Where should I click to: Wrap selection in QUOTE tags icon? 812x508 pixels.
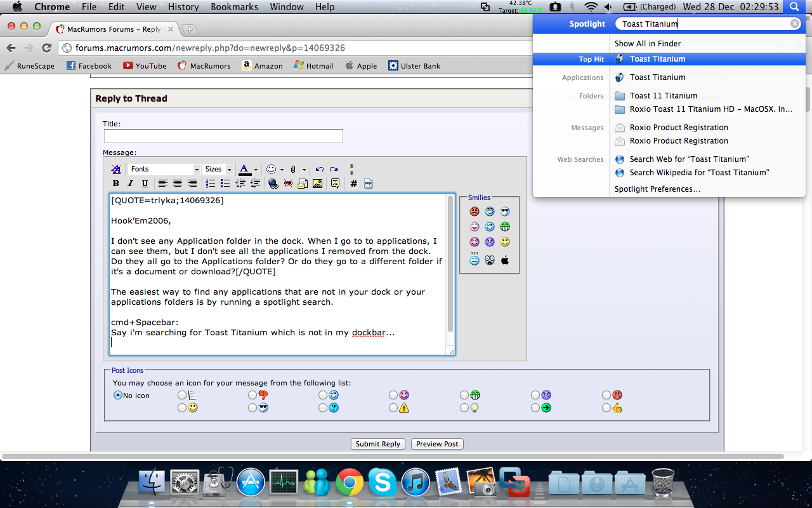[x=335, y=184]
